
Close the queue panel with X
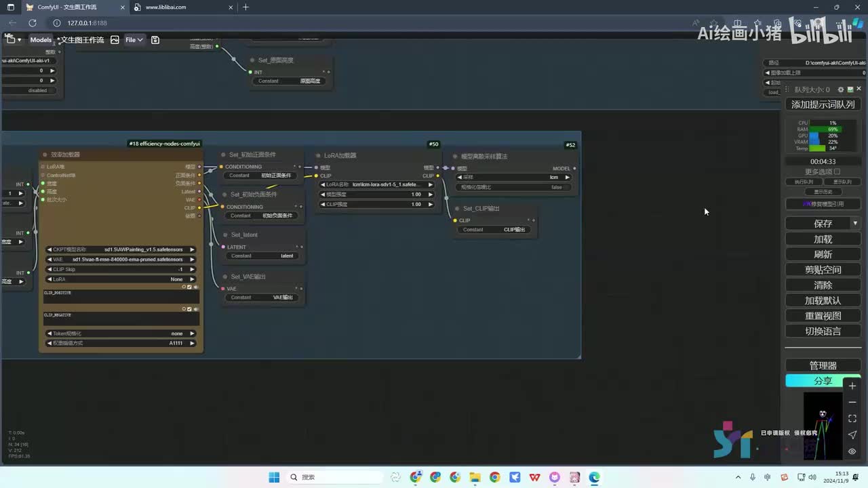859,89
